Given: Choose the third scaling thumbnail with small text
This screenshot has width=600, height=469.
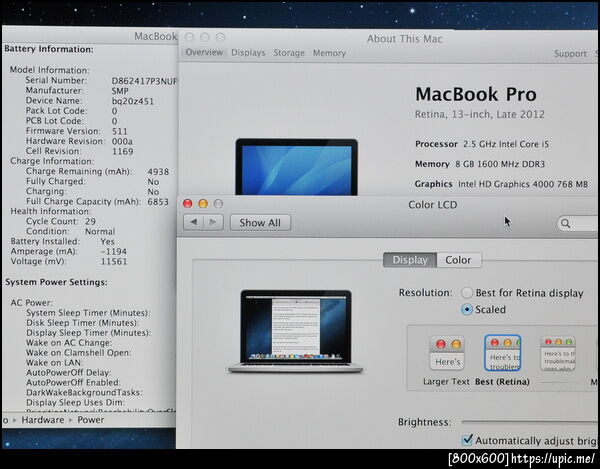Looking at the screenshot, I should coord(558,353).
